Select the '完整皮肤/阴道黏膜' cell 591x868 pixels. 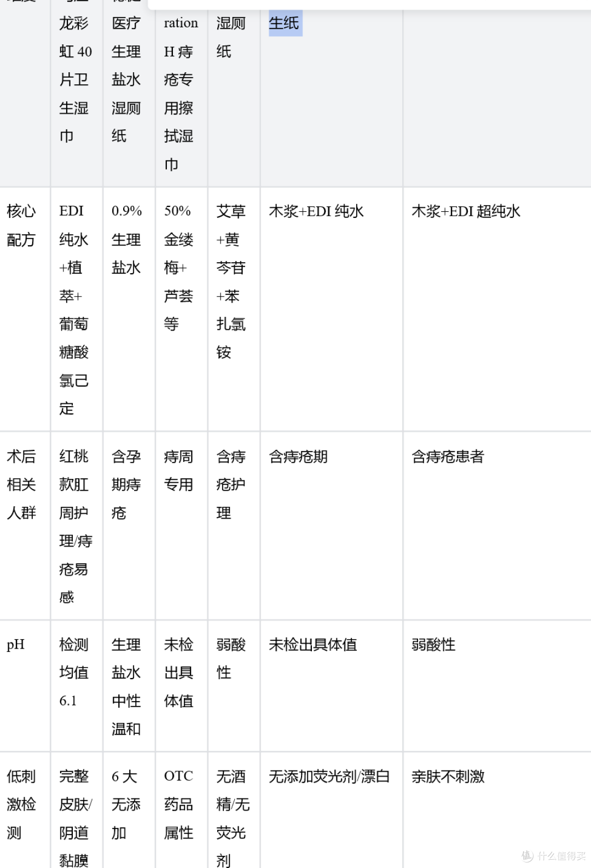(77, 811)
